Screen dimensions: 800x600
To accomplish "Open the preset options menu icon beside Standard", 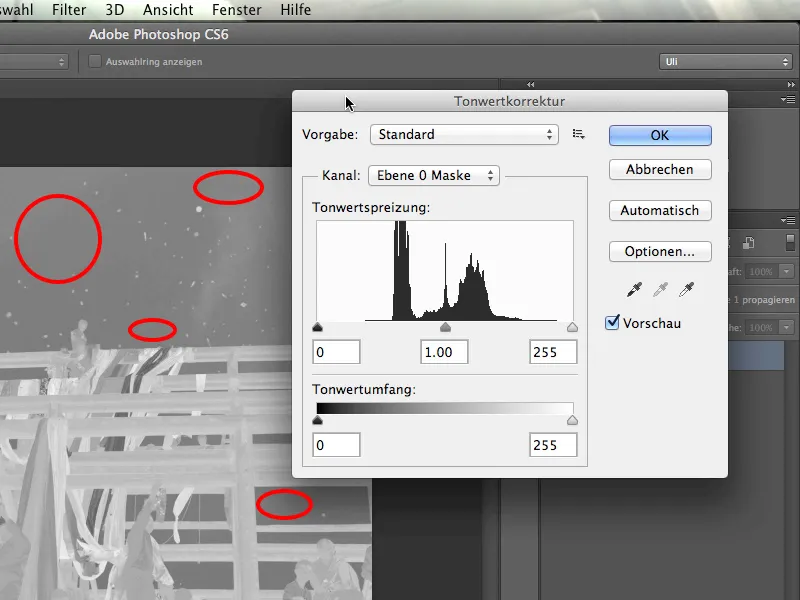I will click(x=579, y=134).
